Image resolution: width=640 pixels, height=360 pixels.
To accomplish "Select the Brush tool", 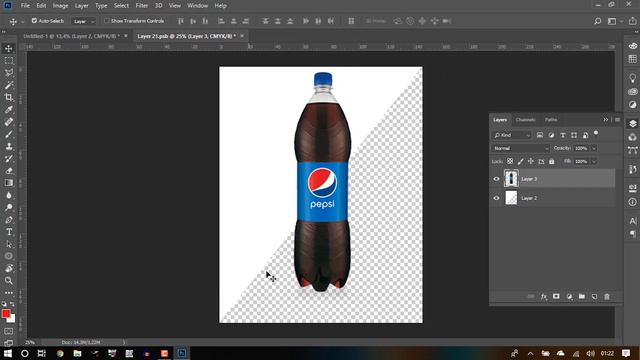I will [x=9, y=134].
